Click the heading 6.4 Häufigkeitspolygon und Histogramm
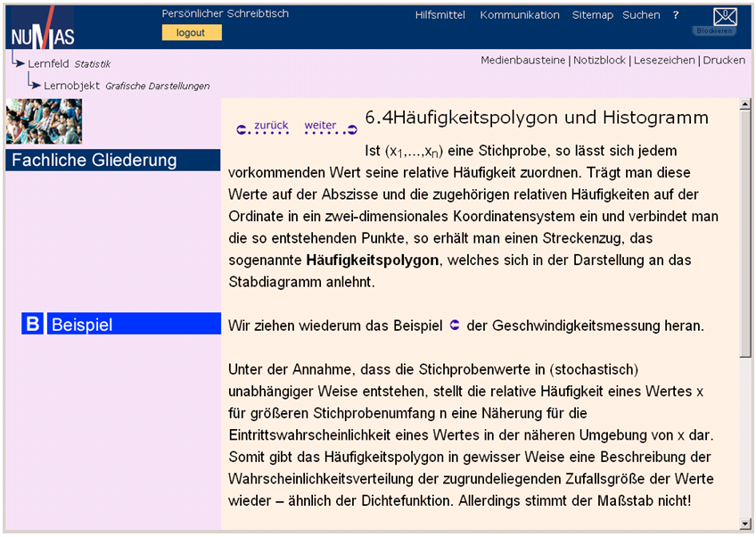Image resolution: width=756 pixels, height=537 pixels. click(x=537, y=117)
